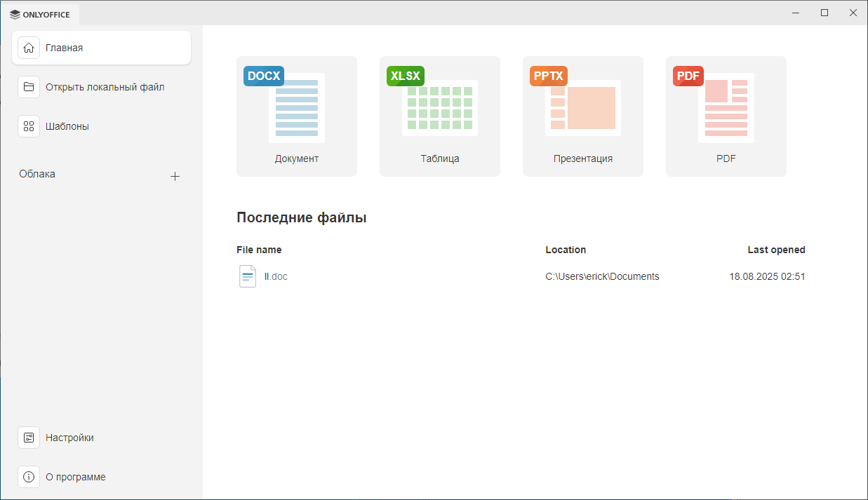Click the folder icon for Открыть локальный файл

pyautogui.click(x=29, y=87)
